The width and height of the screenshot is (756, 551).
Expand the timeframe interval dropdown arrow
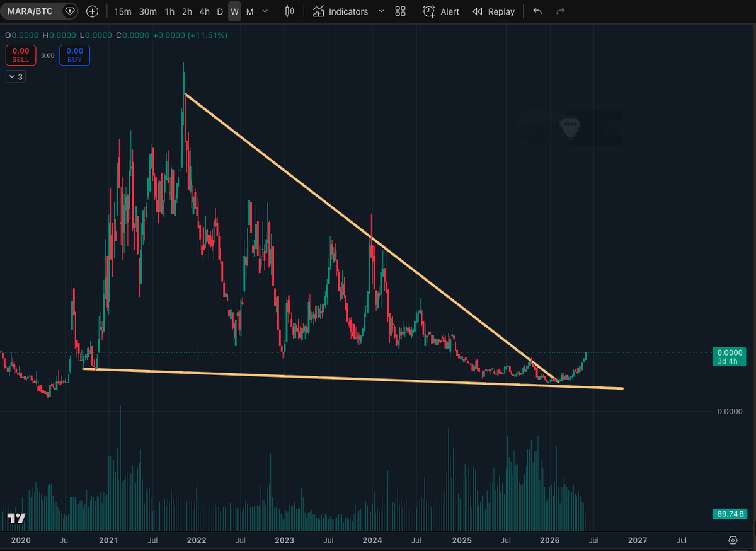[265, 11]
